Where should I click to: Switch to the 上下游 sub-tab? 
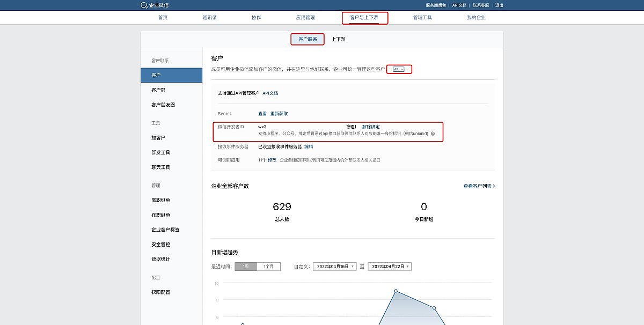pyautogui.click(x=338, y=39)
